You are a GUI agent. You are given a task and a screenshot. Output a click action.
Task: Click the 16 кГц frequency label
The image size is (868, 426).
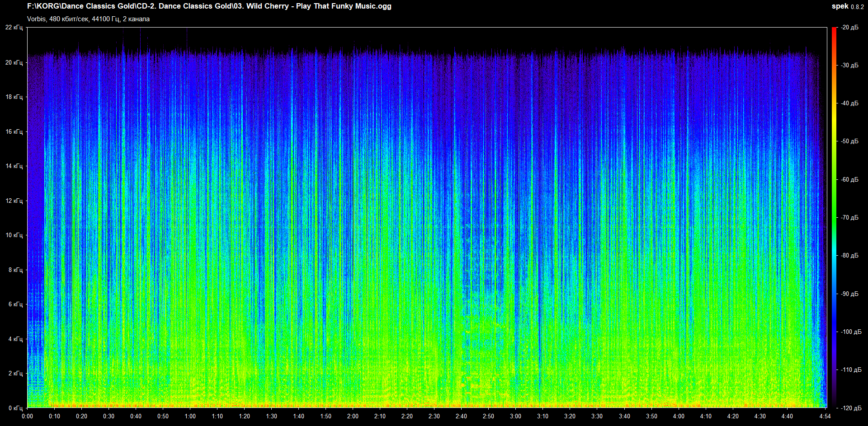pyautogui.click(x=14, y=131)
